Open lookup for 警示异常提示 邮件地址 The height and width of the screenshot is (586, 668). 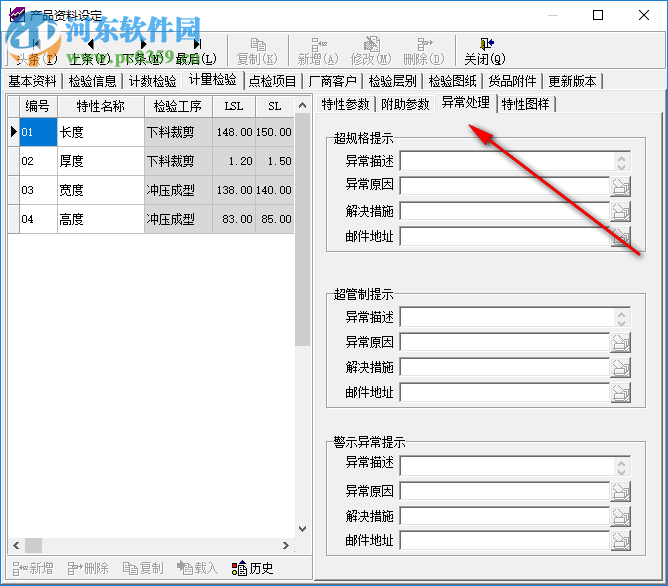(620, 541)
